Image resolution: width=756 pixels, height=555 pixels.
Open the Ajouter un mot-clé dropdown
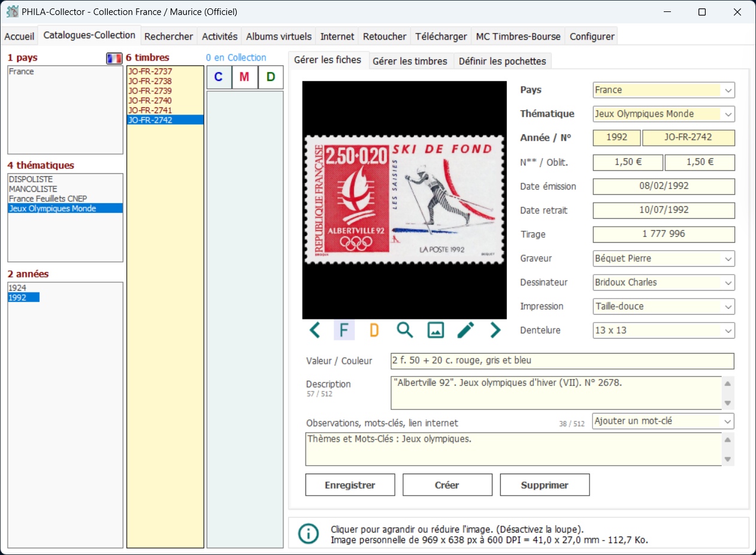(x=664, y=421)
